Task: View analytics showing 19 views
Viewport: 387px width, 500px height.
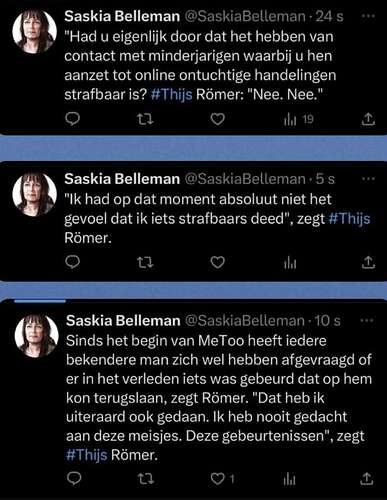Action: pos(298,119)
